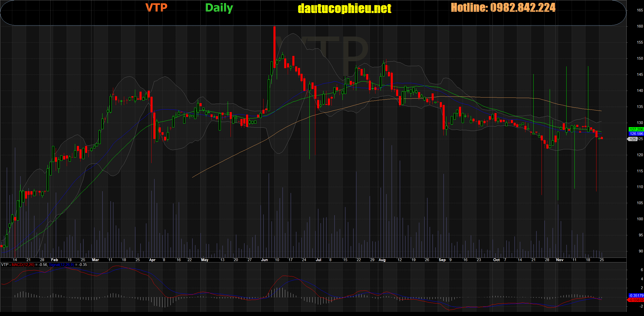Click the 115 price axis label
Screen dimensions: 644x316
point(640,171)
